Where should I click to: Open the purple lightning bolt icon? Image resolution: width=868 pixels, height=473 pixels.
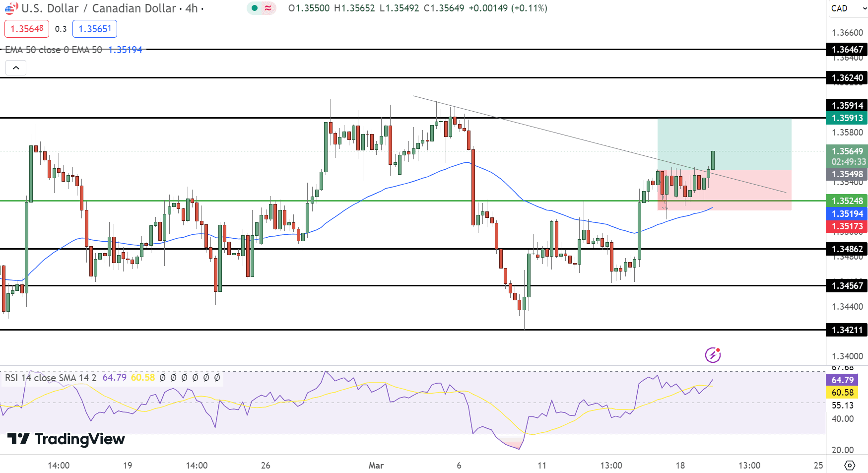[x=713, y=355]
